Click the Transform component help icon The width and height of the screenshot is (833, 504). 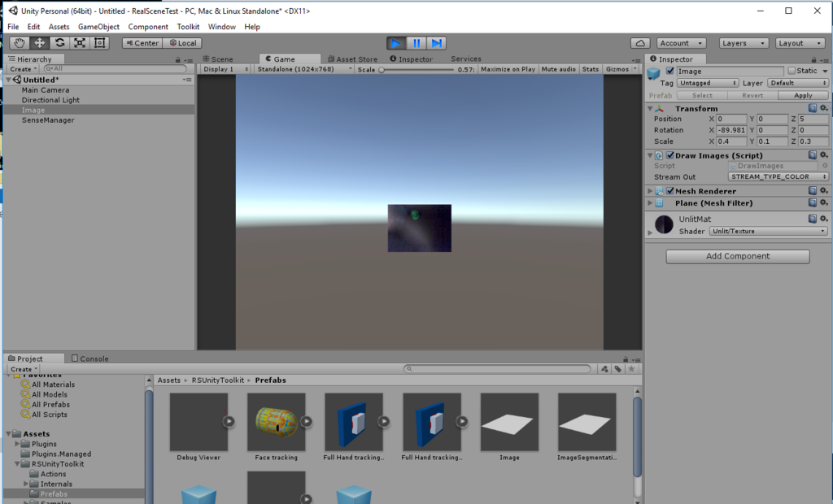[x=813, y=108]
